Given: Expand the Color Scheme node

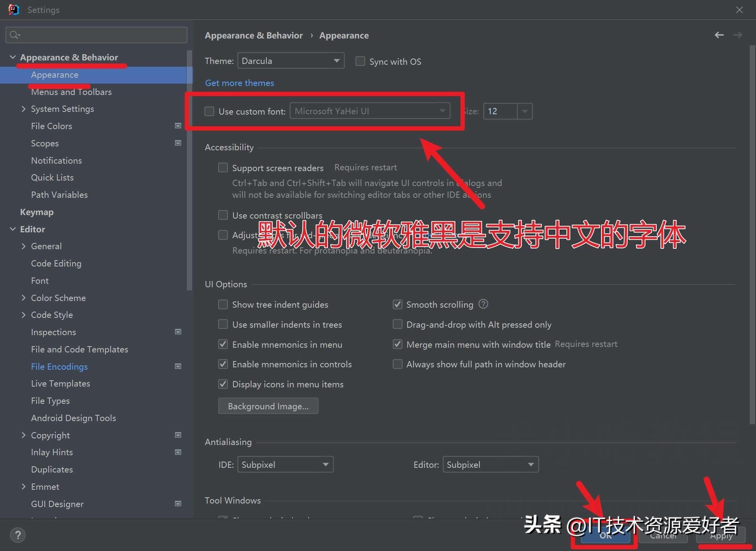Looking at the screenshot, I should [24, 298].
